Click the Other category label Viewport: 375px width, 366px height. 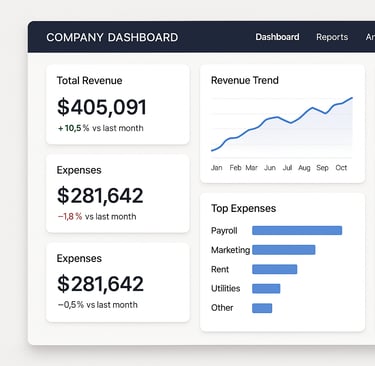tap(222, 308)
